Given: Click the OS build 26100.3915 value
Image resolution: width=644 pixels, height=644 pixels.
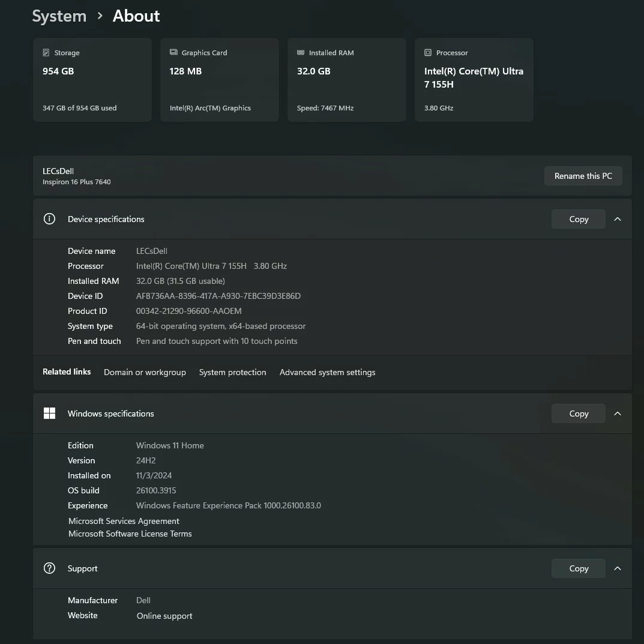Looking at the screenshot, I should pyautogui.click(x=155, y=490).
